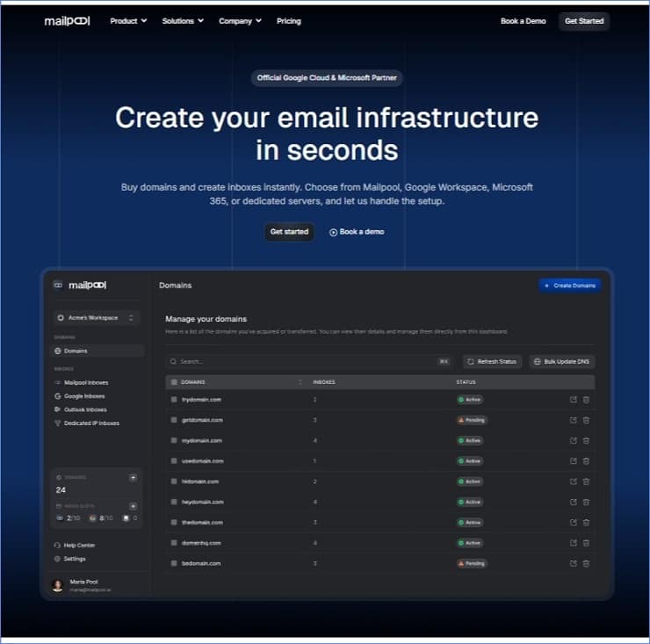Toggle the sidebar collapse icon beside dashboard logo

pos(58,285)
